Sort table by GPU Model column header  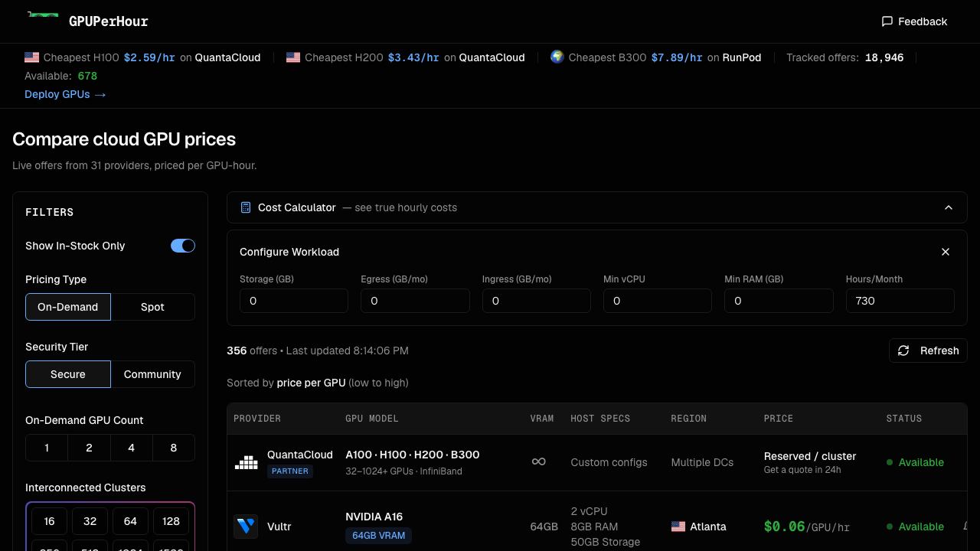tap(372, 419)
